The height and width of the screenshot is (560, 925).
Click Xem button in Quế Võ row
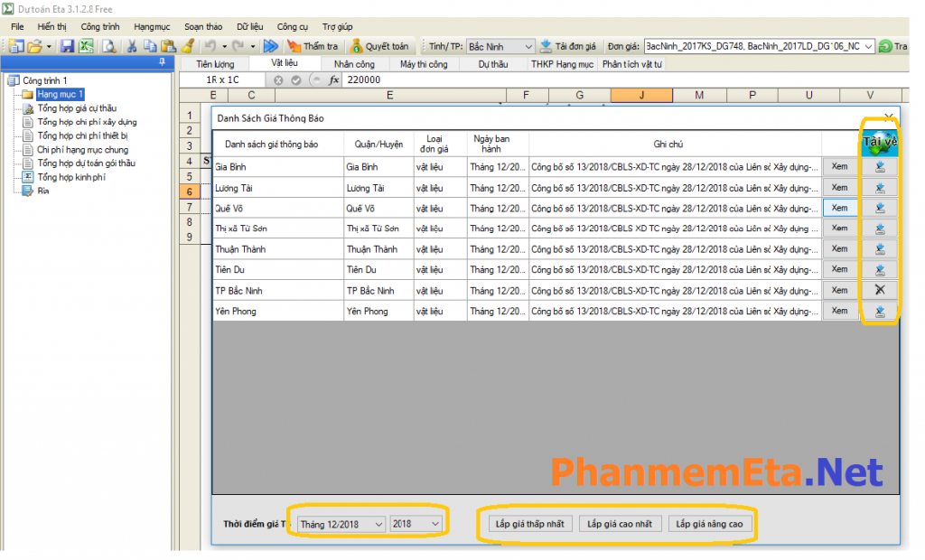[839, 208]
